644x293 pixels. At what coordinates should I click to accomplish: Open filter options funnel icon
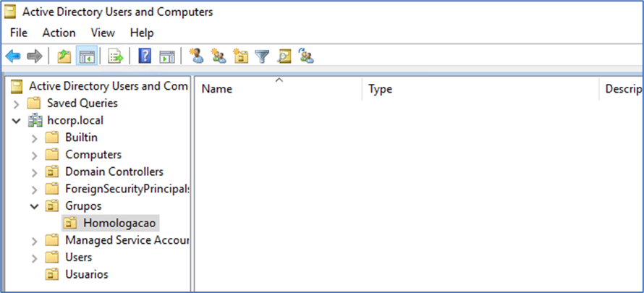(262, 56)
